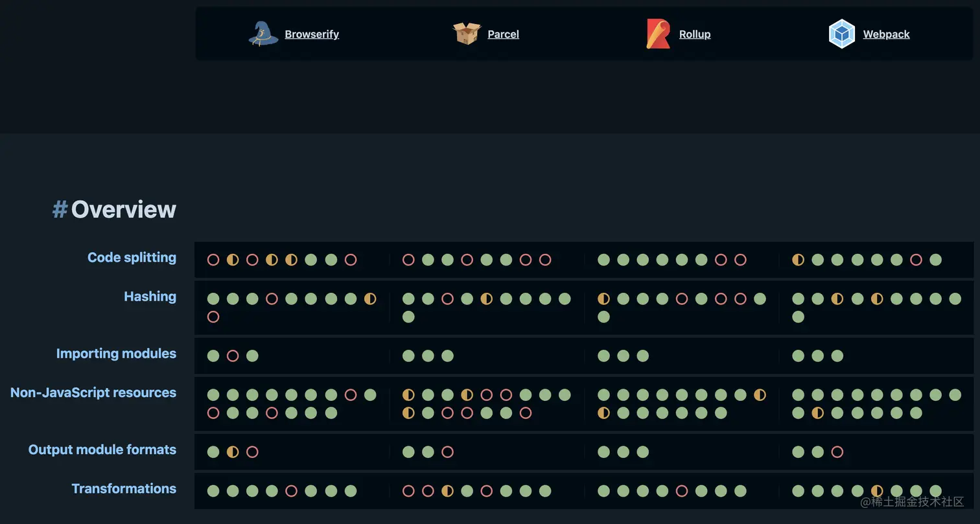Image resolution: width=980 pixels, height=524 pixels.
Task: Click the first green dot in Webpack's Importing modules row
Action: [x=799, y=356]
